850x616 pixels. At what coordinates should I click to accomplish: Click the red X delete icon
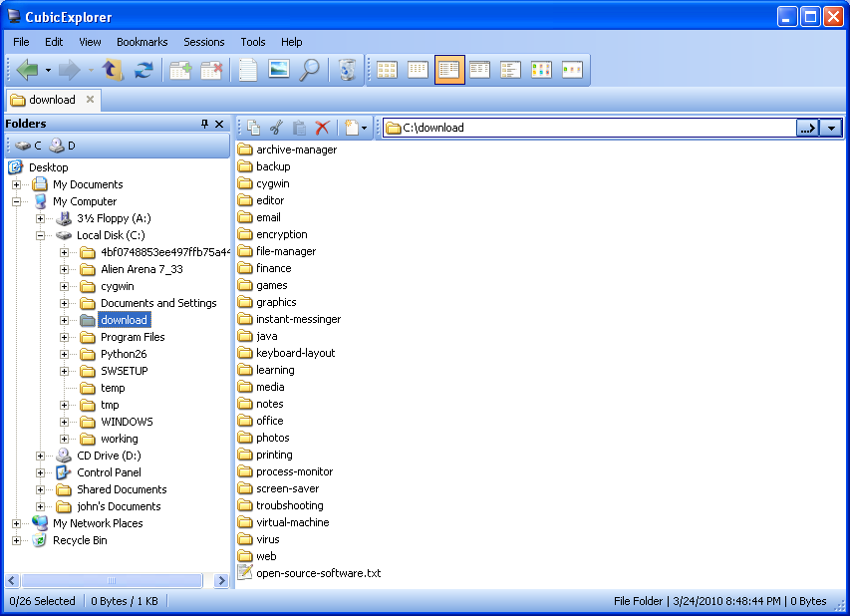point(322,128)
